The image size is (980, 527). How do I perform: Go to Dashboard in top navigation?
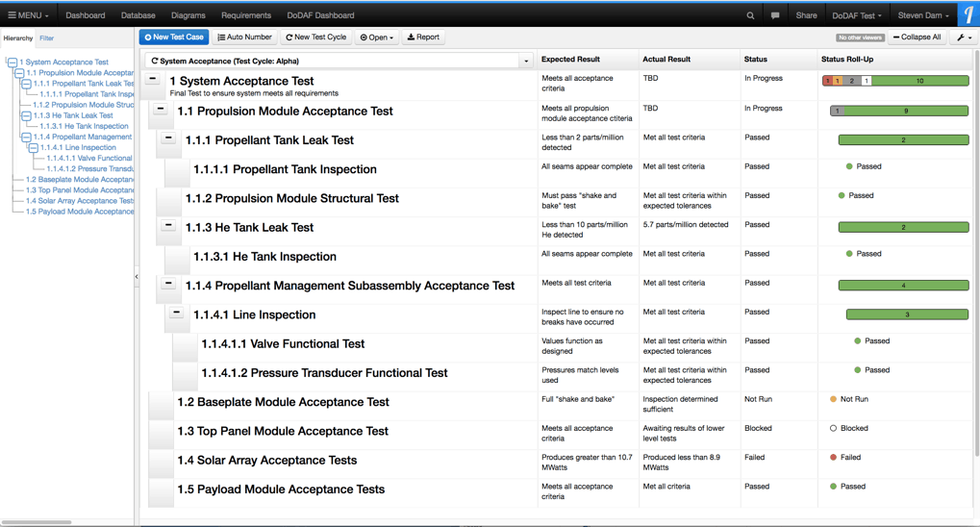[x=85, y=15]
